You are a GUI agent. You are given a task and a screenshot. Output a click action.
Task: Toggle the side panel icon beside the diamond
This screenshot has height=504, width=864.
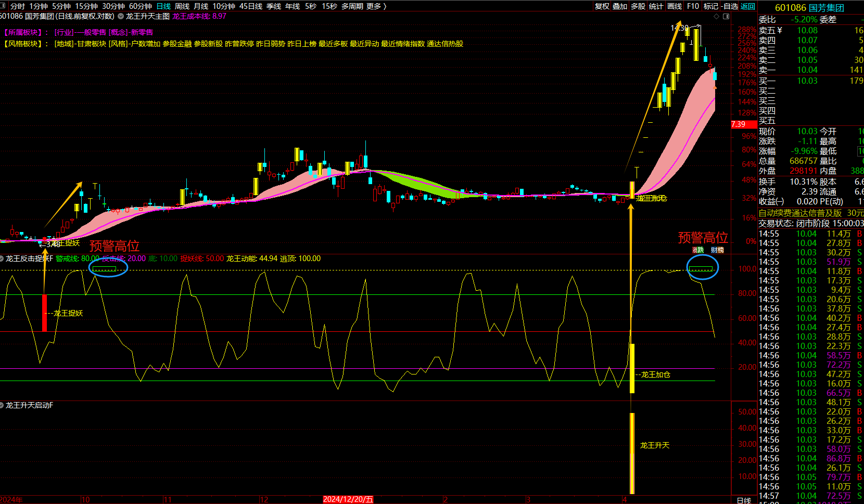(726, 16)
